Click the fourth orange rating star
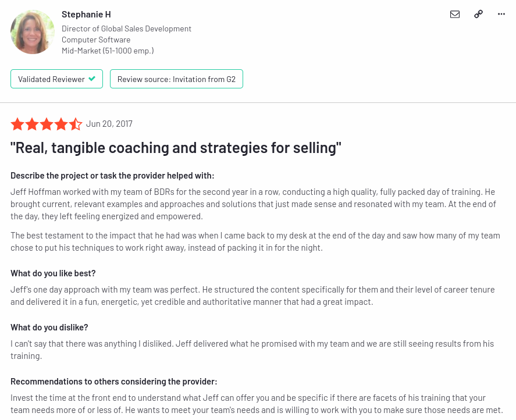516x420 pixels. click(61, 124)
